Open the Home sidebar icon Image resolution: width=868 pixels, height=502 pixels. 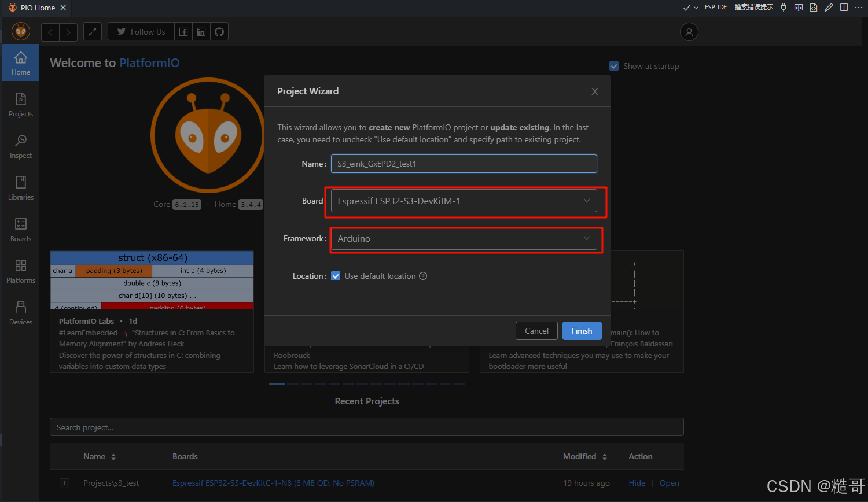[x=21, y=62]
